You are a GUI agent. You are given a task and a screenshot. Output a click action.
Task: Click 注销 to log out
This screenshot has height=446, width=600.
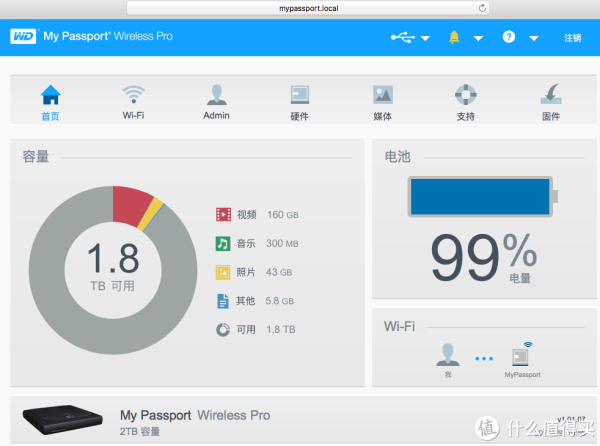tap(572, 37)
